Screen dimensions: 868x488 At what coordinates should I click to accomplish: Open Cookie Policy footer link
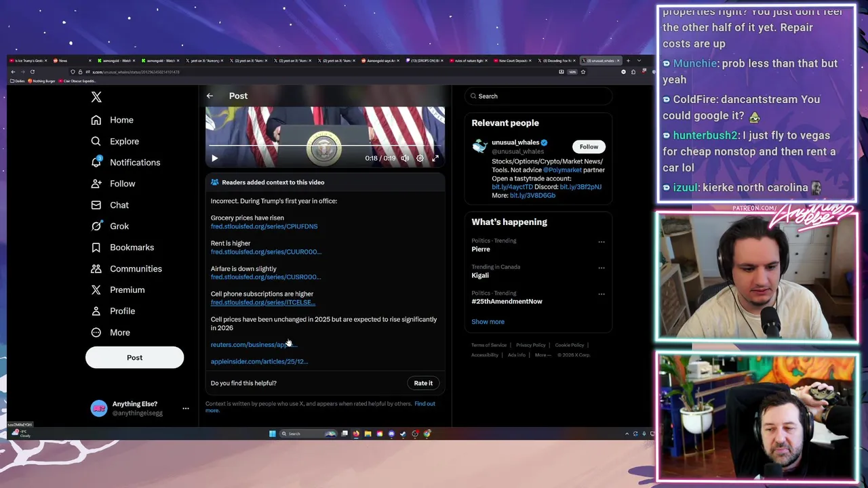tap(570, 345)
